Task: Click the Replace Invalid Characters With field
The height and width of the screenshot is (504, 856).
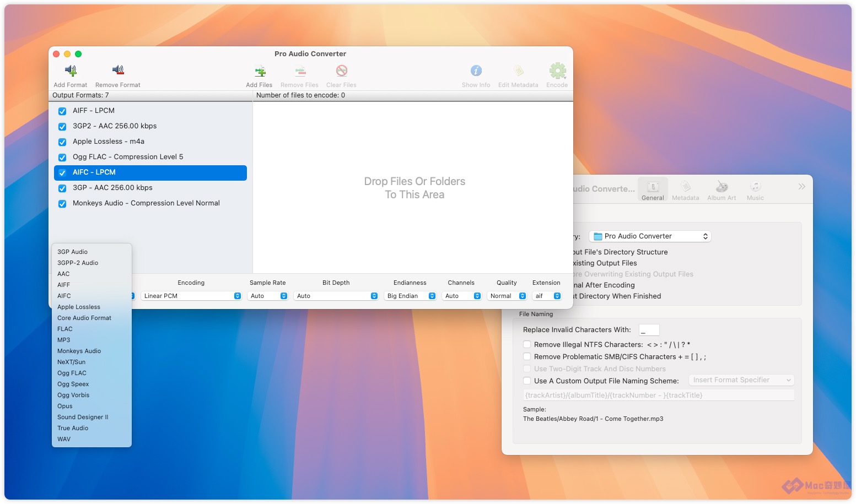Action: pyautogui.click(x=649, y=330)
